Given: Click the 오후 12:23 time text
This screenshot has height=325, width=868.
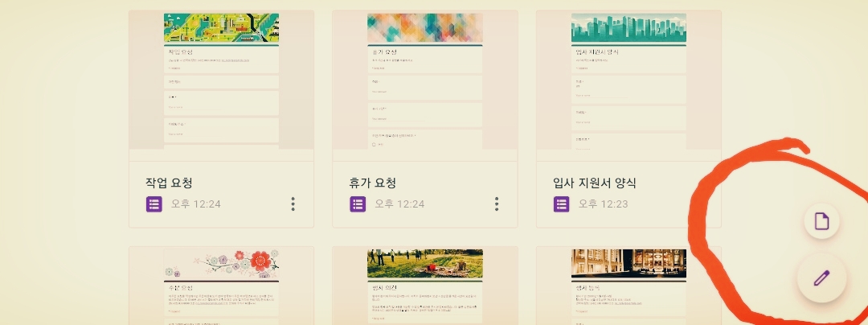Looking at the screenshot, I should coord(604,204).
